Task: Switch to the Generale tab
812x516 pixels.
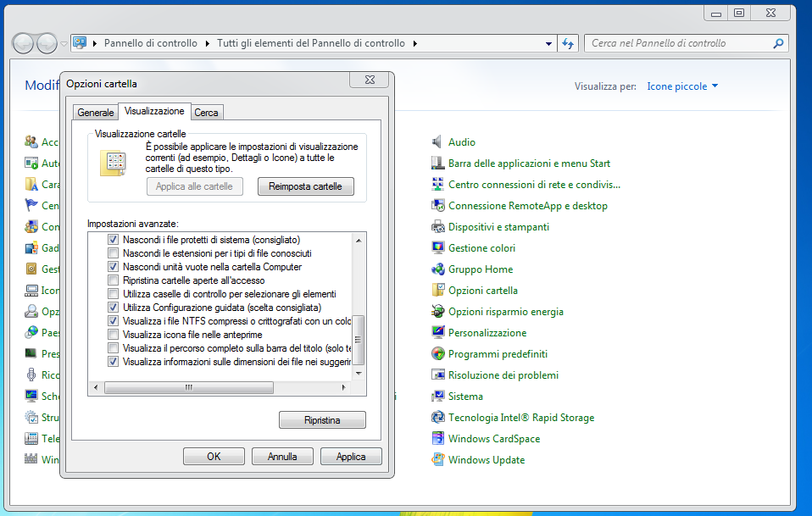Action: (95, 113)
